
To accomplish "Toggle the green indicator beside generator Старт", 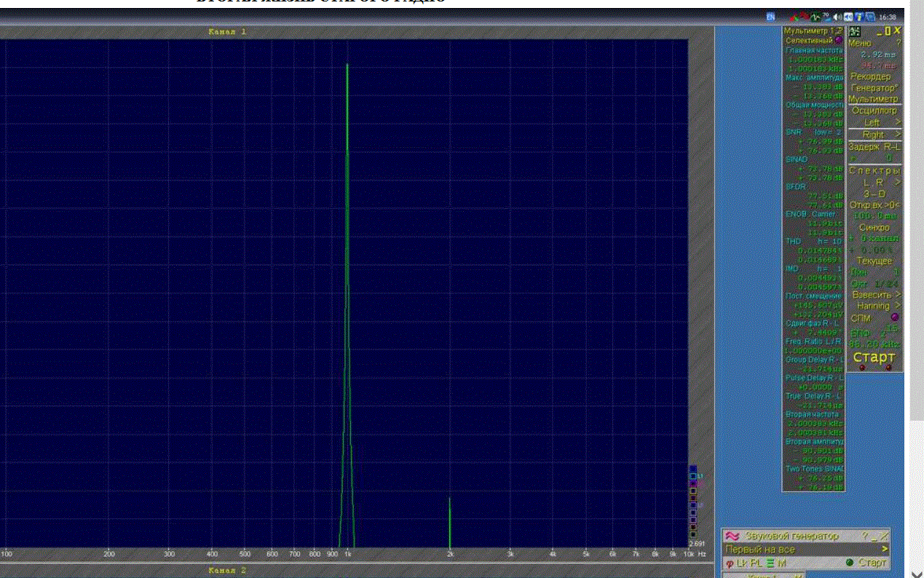I will coord(849,563).
